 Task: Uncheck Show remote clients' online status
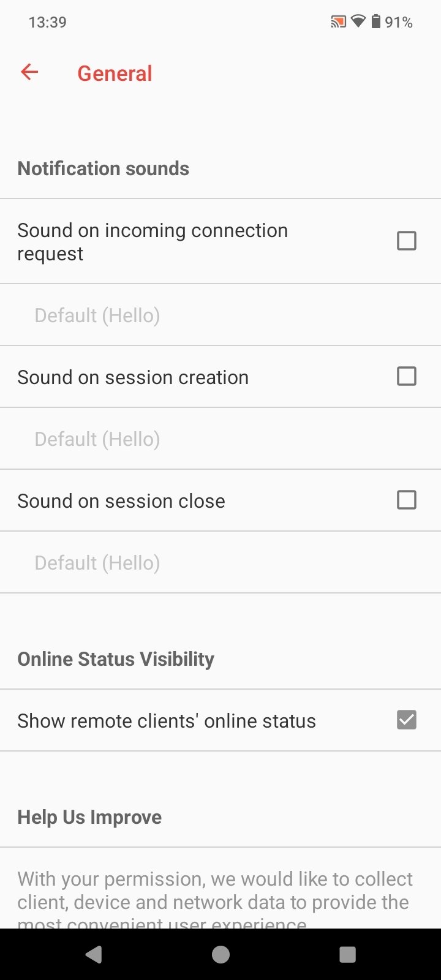(x=407, y=720)
